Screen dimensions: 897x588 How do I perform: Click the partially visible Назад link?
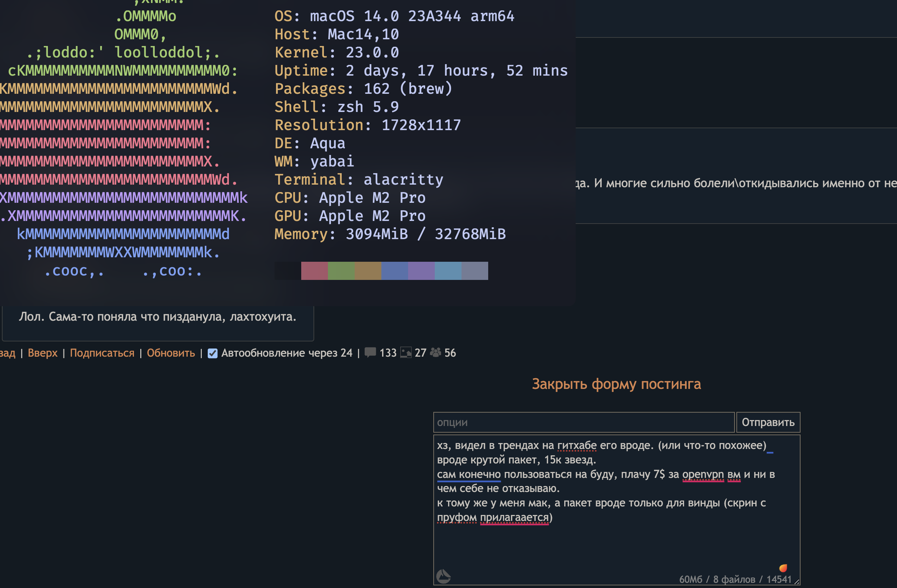(7, 353)
